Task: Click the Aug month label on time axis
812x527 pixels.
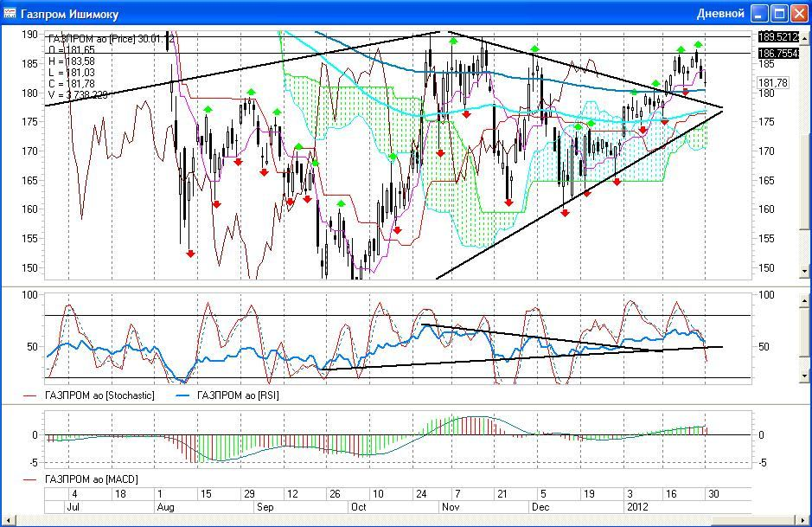Action: coord(165,507)
